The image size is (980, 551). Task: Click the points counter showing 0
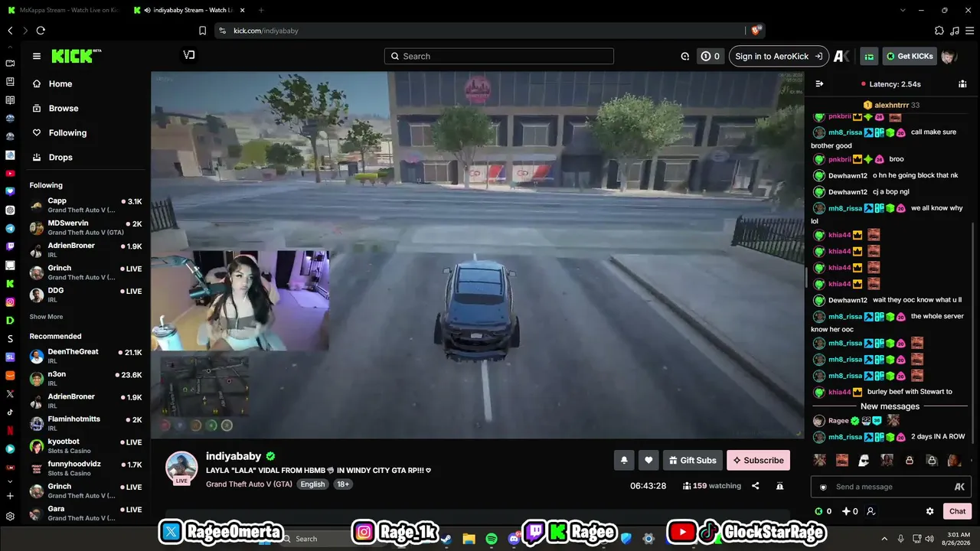point(710,56)
